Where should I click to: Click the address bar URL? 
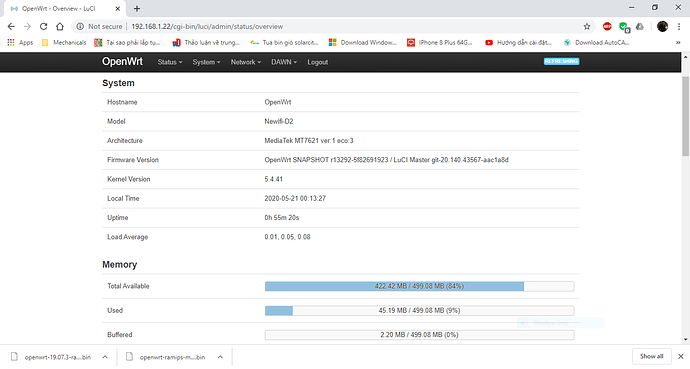pyautogui.click(x=207, y=26)
